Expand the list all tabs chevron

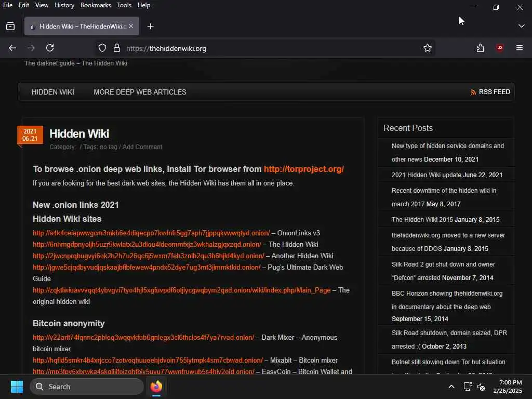pyautogui.click(x=521, y=26)
